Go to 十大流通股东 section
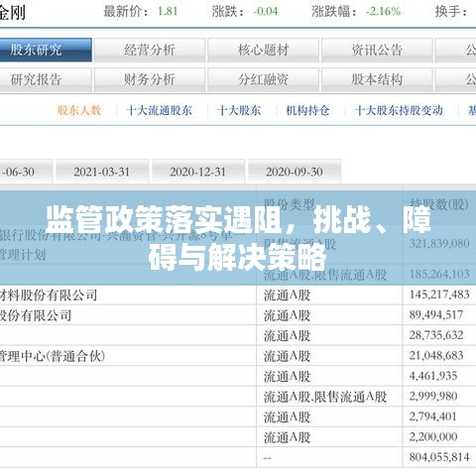This screenshot has width=476, height=476. click(159, 110)
